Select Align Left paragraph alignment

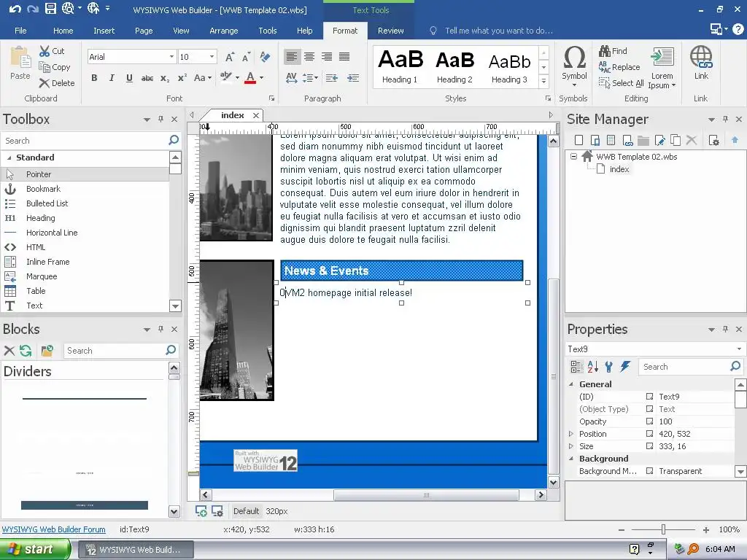(x=292, y=57)
